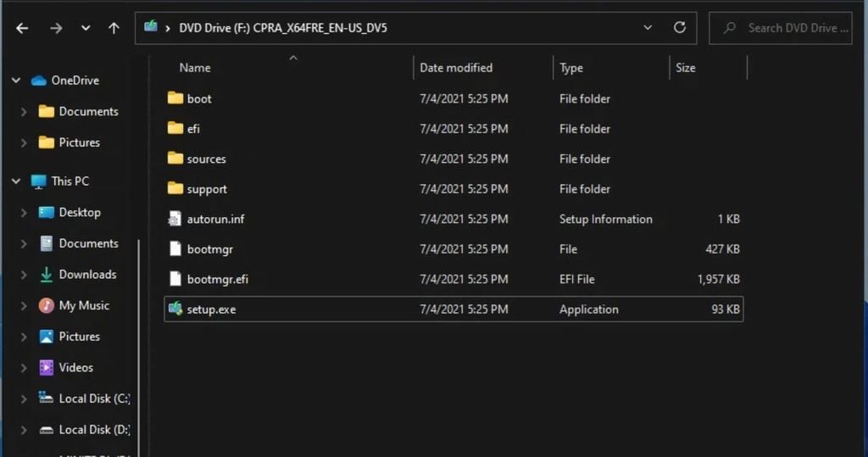Click the support folder name
Viewport: 868px width, 457px height.
(207, 189)
